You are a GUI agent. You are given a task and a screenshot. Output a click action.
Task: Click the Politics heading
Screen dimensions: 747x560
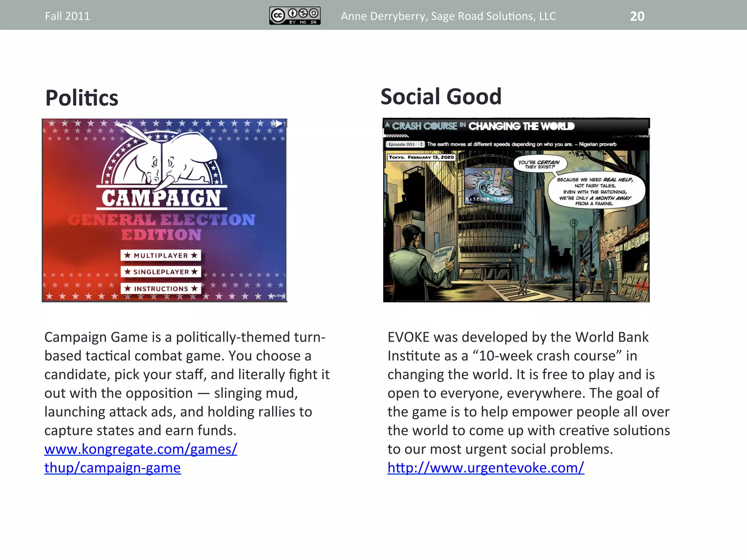click(x=82, y=98)
